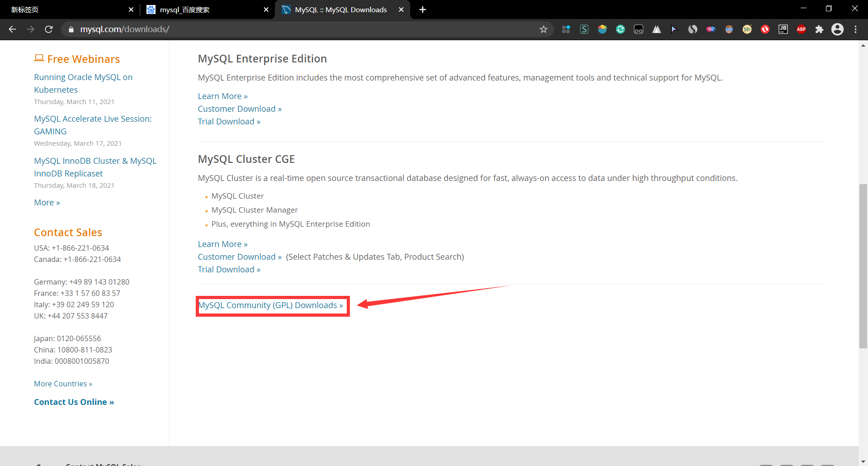The width and height of the screenshot is (868, 466).
Task: Click the 'China: 10800-811-0823' phone line
Action: [73, 350]
